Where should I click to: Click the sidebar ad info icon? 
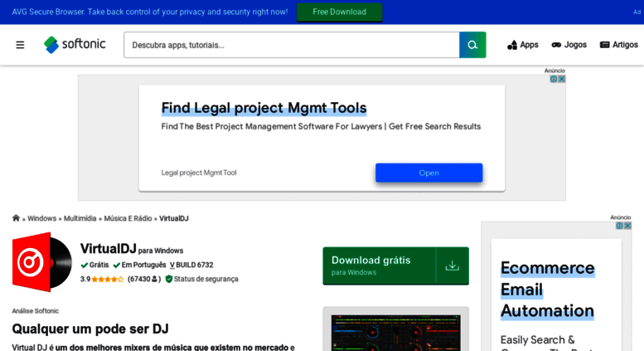click(x=619, y=226)
